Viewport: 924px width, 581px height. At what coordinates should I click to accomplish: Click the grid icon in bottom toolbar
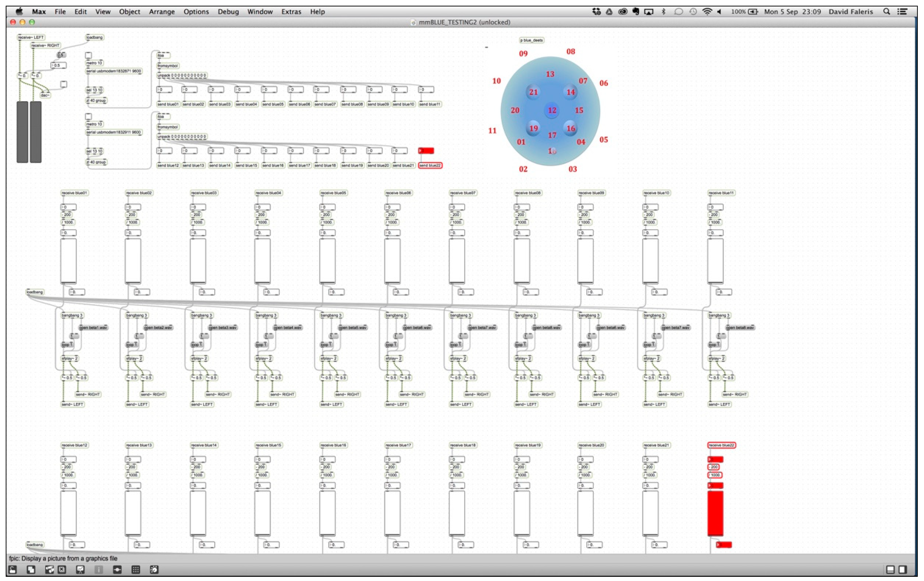[x=136, y=570]
